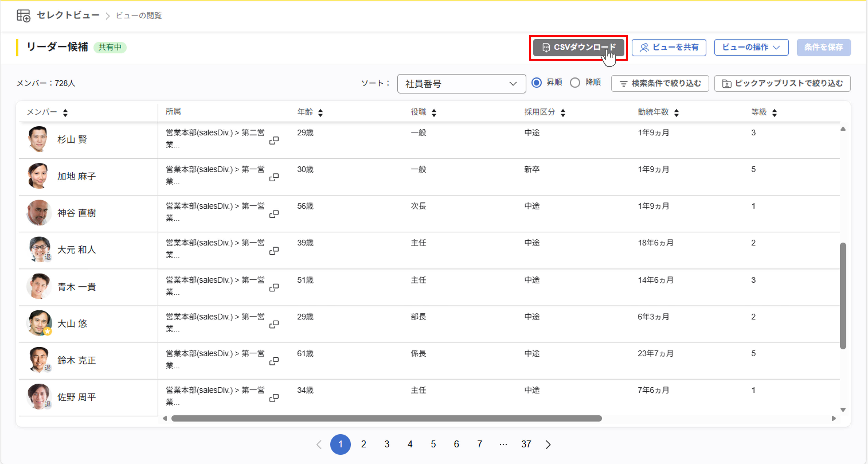Expand the ビューの操作 dropdown menu
This screenshot has width=868, height=464.
pyautogui.click(x=751, y=47)
